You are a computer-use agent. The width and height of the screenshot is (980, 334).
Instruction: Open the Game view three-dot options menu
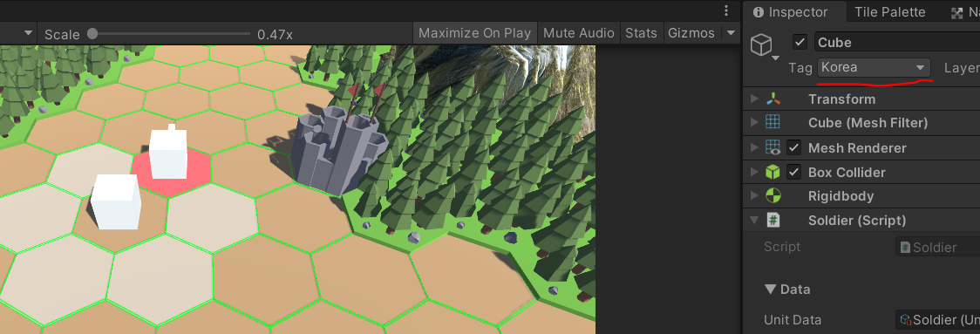[725, 10]
